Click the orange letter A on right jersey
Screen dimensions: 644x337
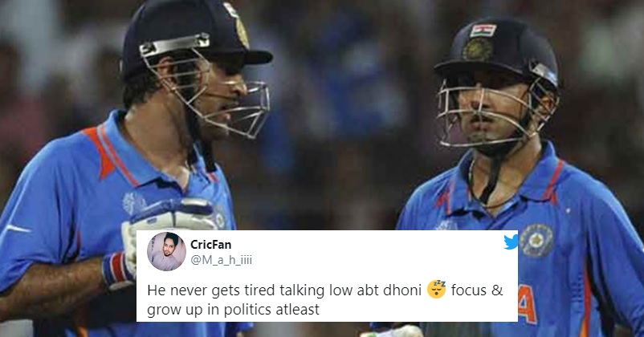528,304
